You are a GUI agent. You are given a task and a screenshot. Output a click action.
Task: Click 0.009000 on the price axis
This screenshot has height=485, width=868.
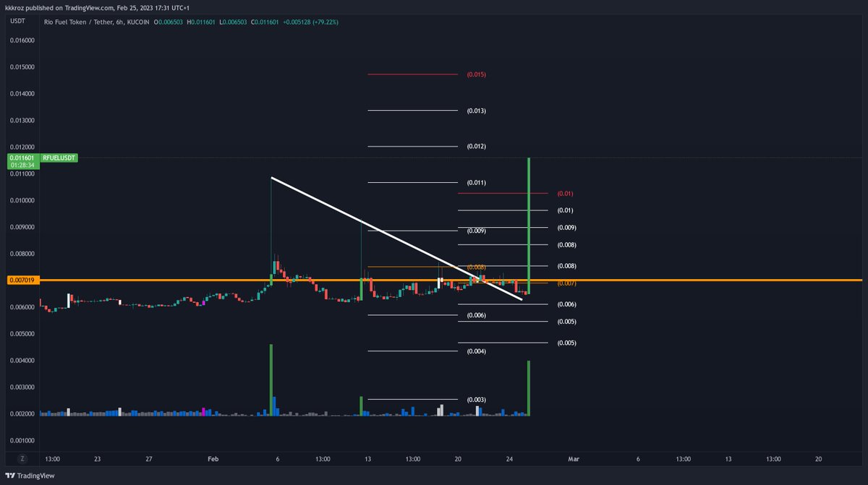tap(22, 227)
